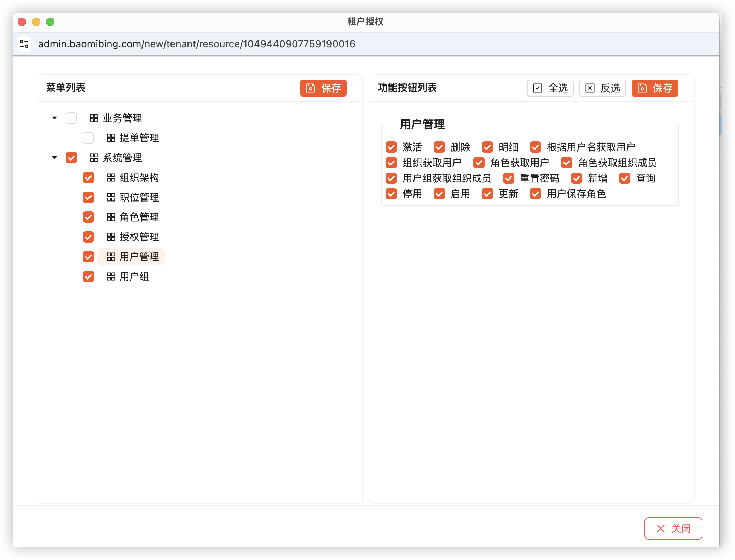Click the check-all icon on 全选 button
The width and height of the screenshot is (735, 560).
tap(537, 88)
